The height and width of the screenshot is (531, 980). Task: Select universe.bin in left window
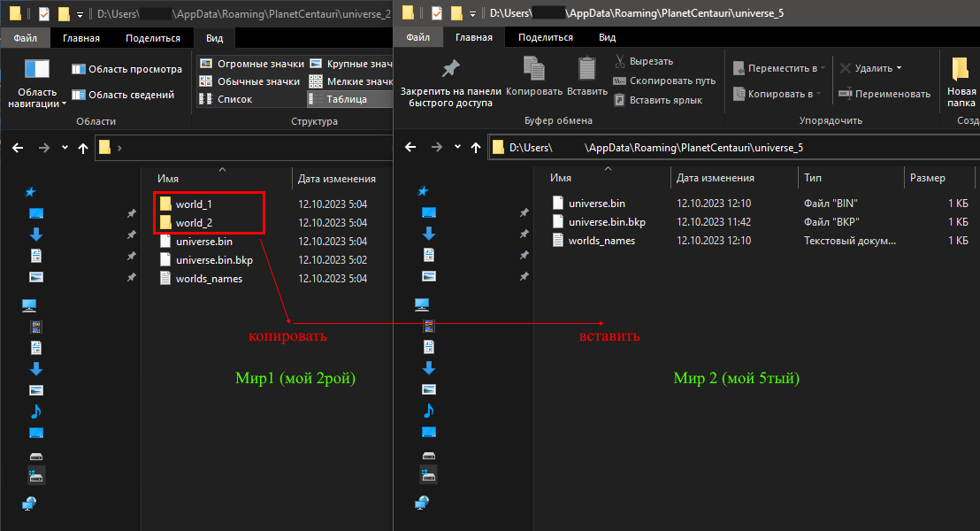(195, 242)
